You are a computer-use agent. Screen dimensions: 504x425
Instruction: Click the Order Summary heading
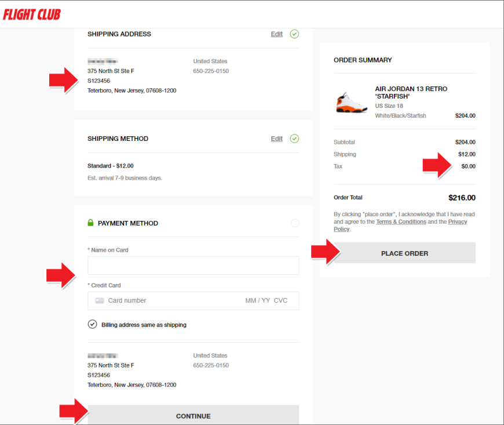coord(363,60)
